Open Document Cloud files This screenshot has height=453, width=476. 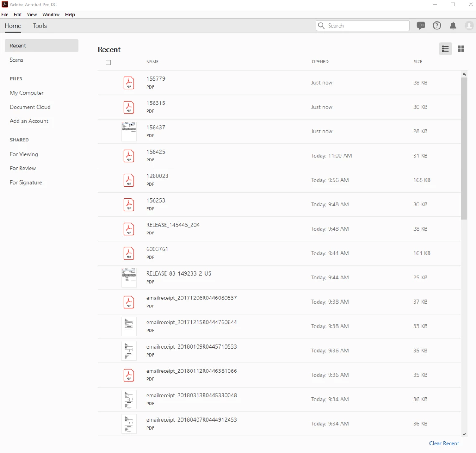[30, 107]
